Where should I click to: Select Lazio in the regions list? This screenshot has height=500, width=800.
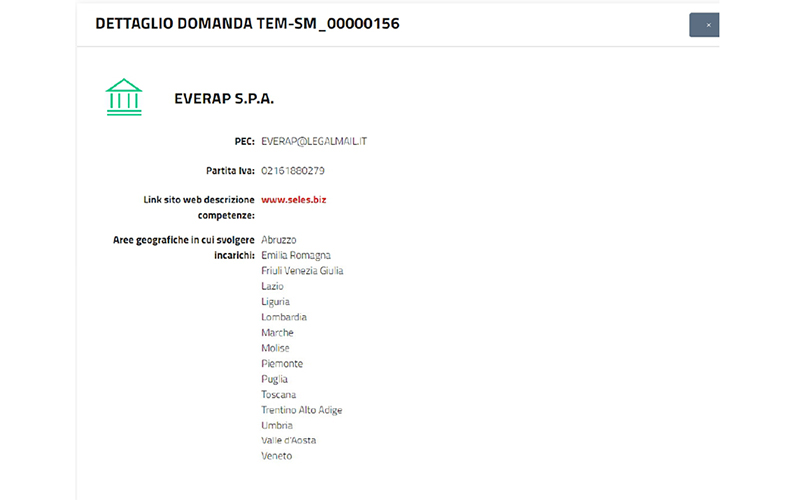pos(272,286)
